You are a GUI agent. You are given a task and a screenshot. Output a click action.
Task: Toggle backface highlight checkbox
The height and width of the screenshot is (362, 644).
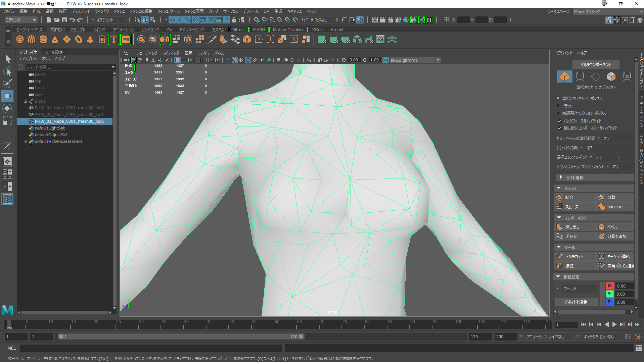point(560,121)
